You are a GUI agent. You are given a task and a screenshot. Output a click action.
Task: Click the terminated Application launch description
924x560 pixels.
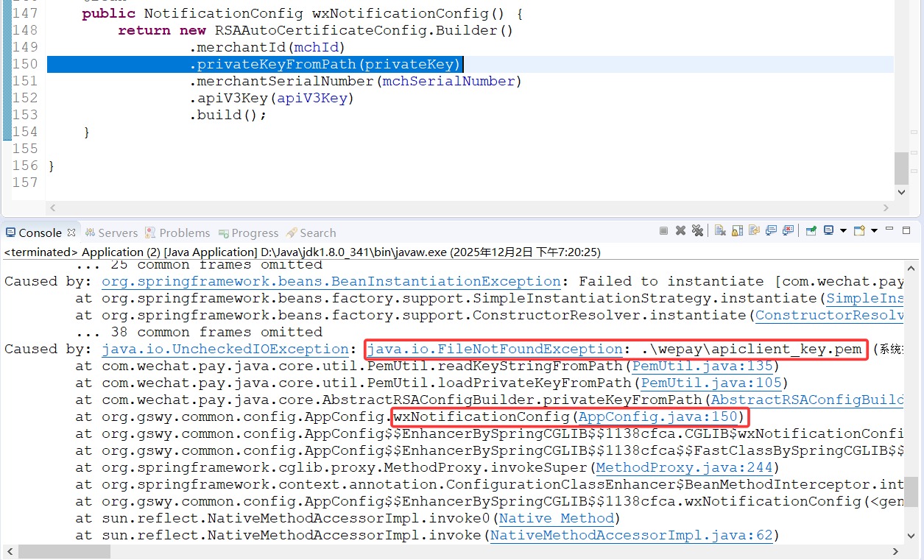point(302,252)
